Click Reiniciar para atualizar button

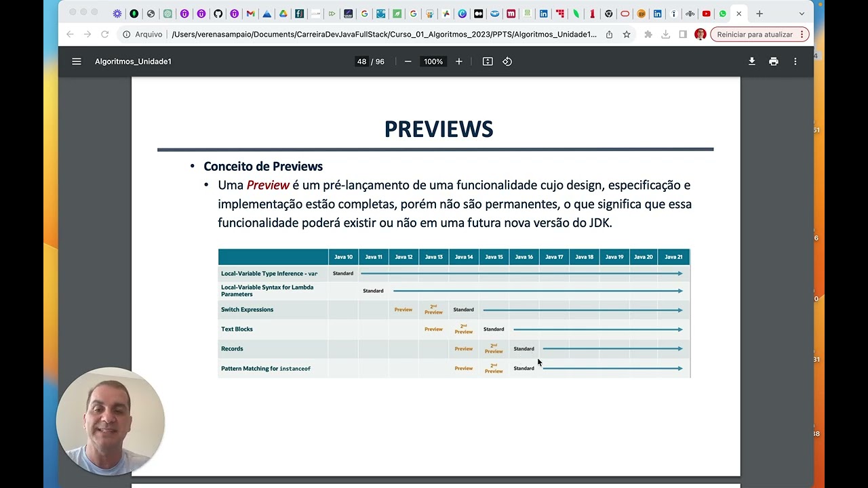coord(759,34)
